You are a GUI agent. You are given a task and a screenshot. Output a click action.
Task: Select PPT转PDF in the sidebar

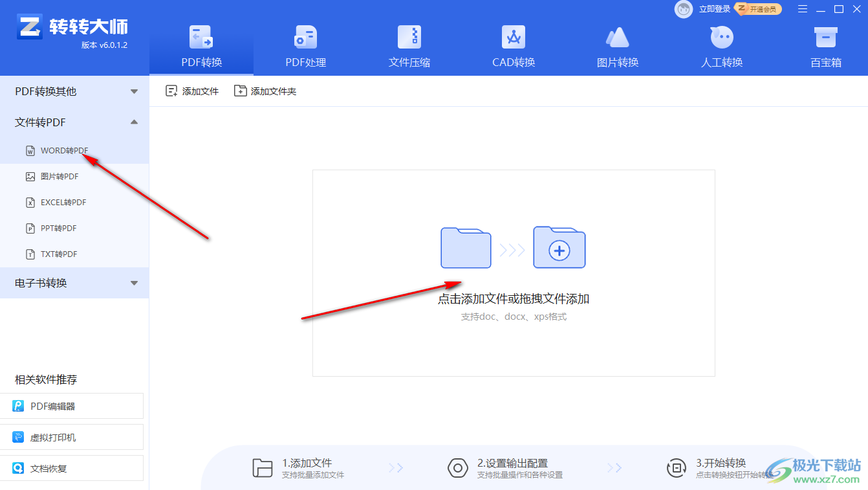click(74, 228)
